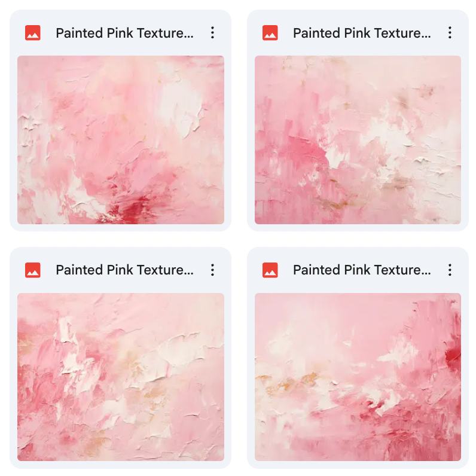Screen dimensions: 476x476
Task: Select "Painted Pink Texture..." title on bottom-left card
Action: tap(125, 270)
